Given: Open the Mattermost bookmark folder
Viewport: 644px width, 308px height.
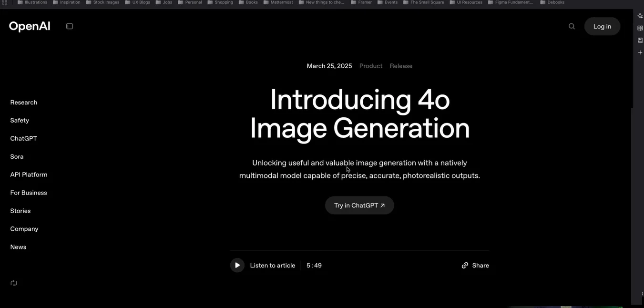Looking at the screenshot, I should pos(278,2).
